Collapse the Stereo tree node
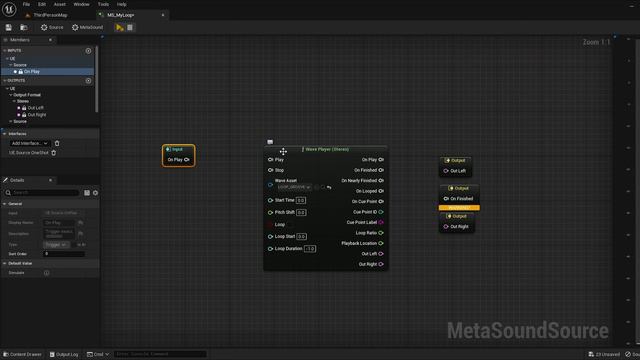This screenshot has width=640, height=360. [x=14, y=101]
